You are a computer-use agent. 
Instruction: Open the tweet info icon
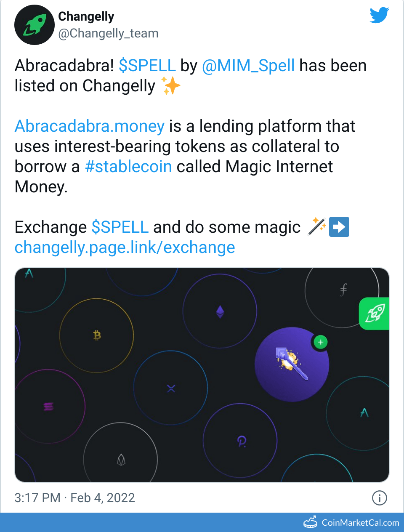(x=379, y=498)
